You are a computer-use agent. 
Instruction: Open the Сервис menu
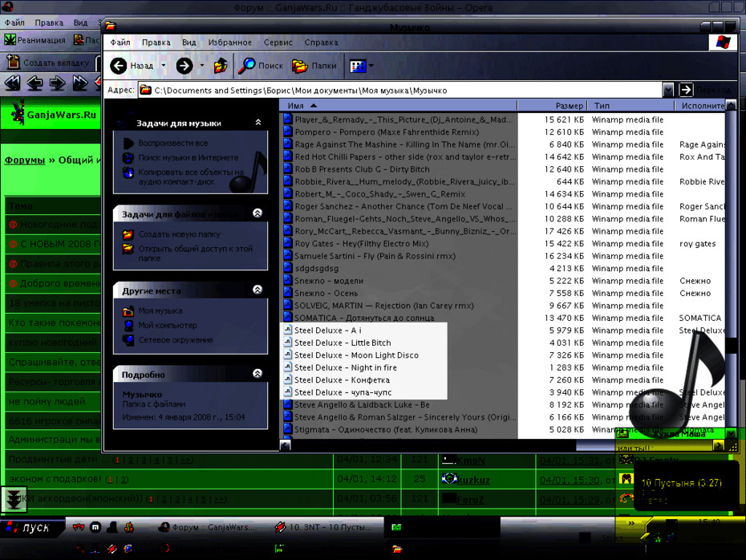278,43
